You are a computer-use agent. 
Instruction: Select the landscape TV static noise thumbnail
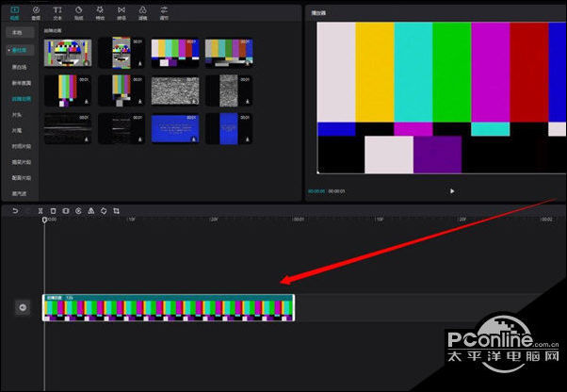[x=175, y=90]
